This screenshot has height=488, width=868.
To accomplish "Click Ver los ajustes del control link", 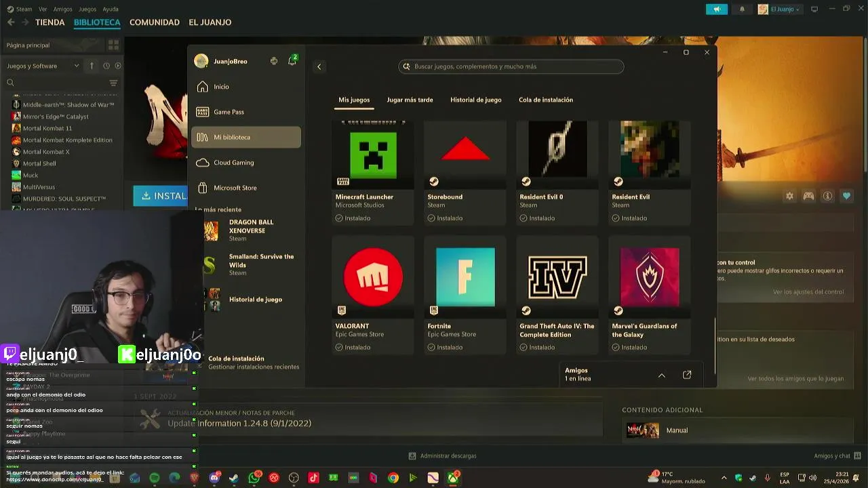I will [808, 292].
